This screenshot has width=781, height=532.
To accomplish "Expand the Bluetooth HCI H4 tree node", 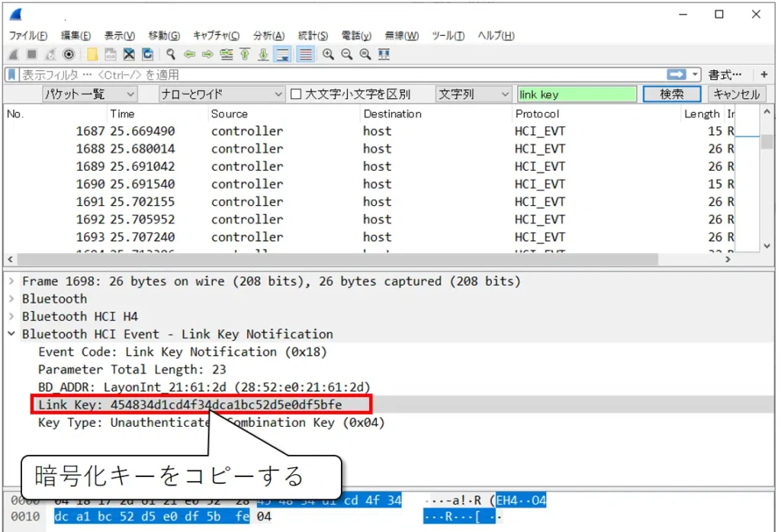I will coord(11,316).
